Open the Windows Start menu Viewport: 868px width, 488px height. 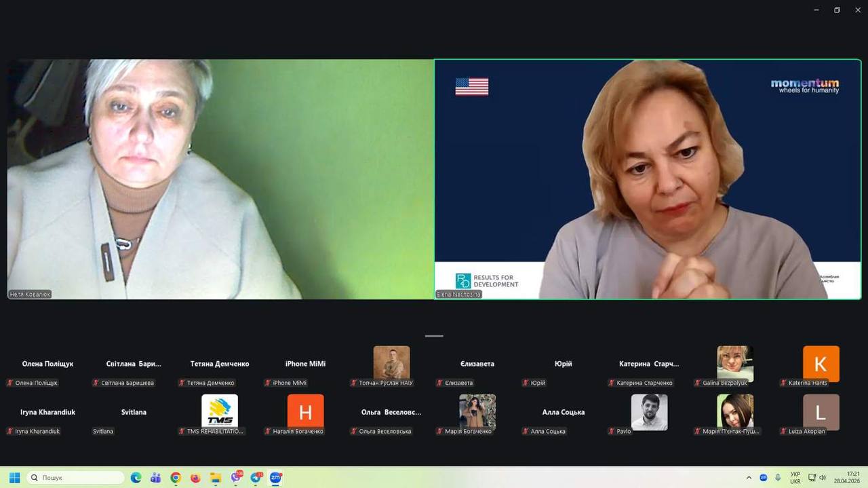tap(14, 478)
